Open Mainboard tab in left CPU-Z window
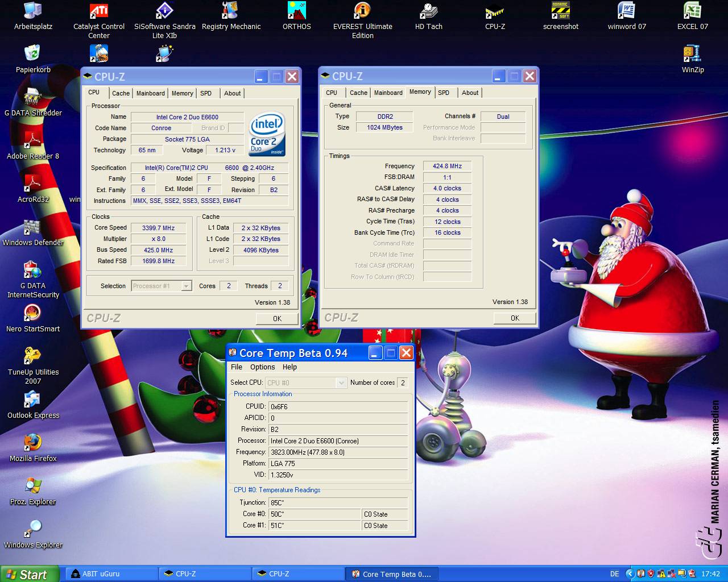The height and width of the screenshot is (582, 728). [x=150, y=93]
